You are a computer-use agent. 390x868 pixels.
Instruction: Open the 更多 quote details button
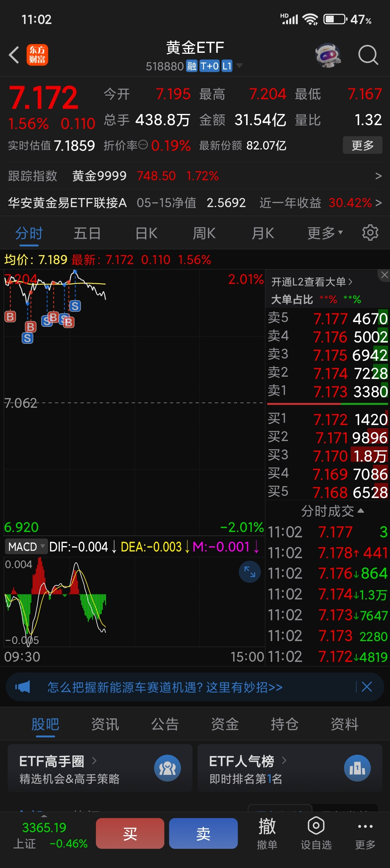[x=363, y=145]
